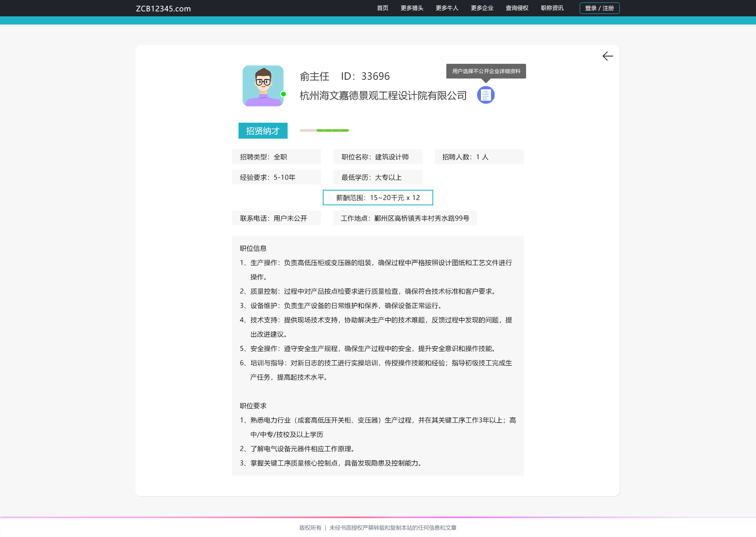Open the 更多猎头 menu item
The image size is (756, 537).
412,8
